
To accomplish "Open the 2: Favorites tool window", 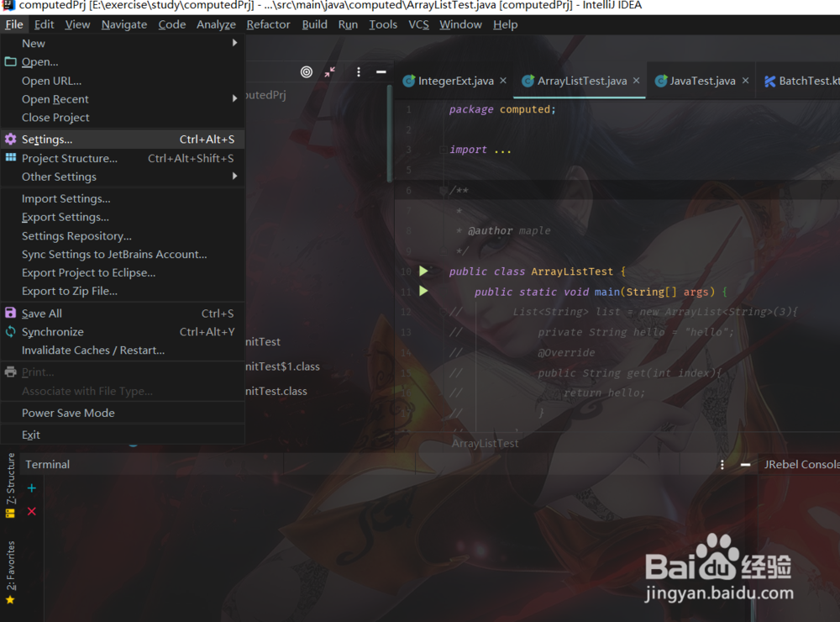I will 10,572.
